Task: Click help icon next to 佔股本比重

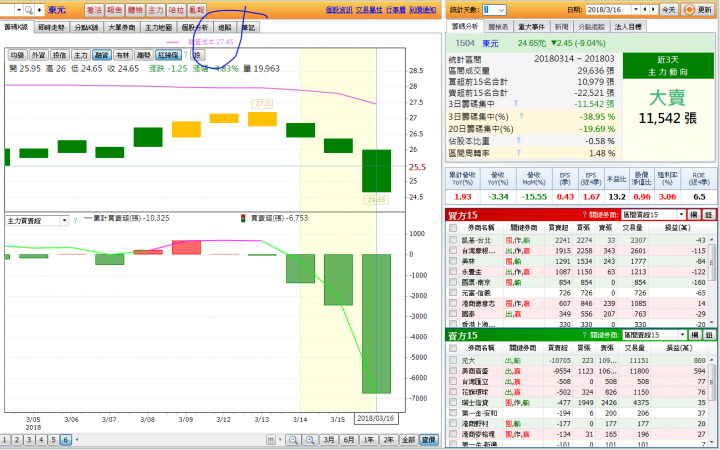Action: [518, 141]
